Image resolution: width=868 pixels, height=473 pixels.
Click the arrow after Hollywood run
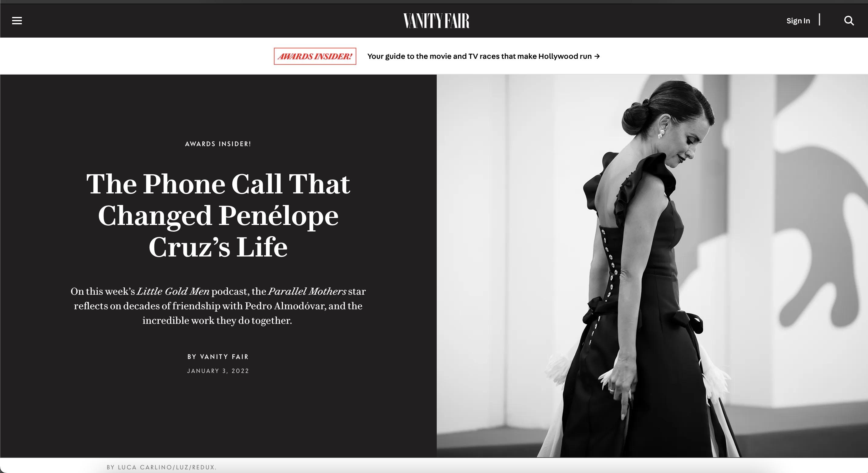[x=597, y=56]
